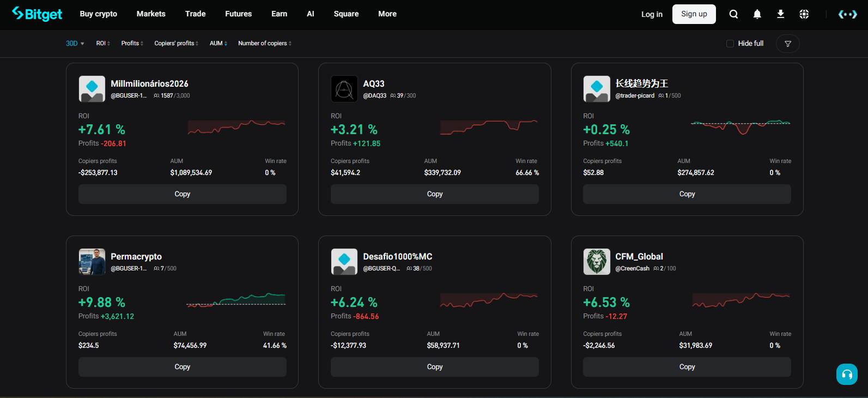Click Permacrypto profile photo
Screen dimensions: 868x398
92,262
